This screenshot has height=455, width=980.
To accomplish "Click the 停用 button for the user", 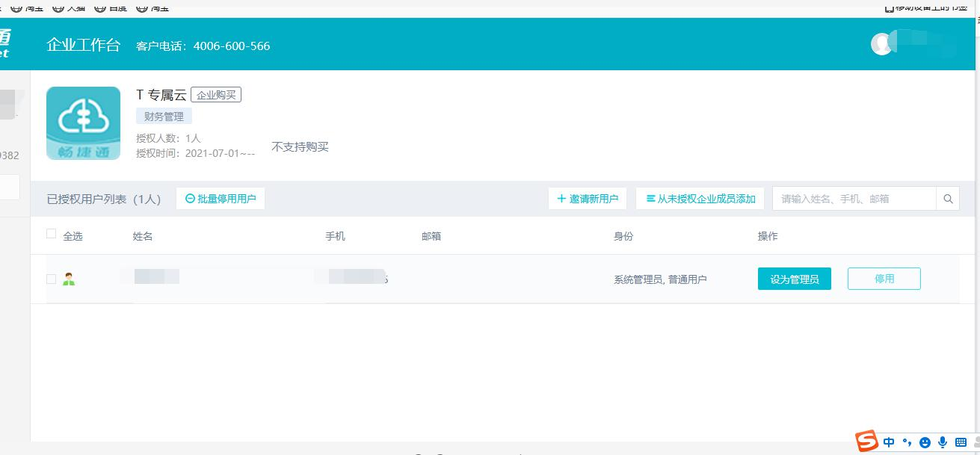I will coord(884,279).
